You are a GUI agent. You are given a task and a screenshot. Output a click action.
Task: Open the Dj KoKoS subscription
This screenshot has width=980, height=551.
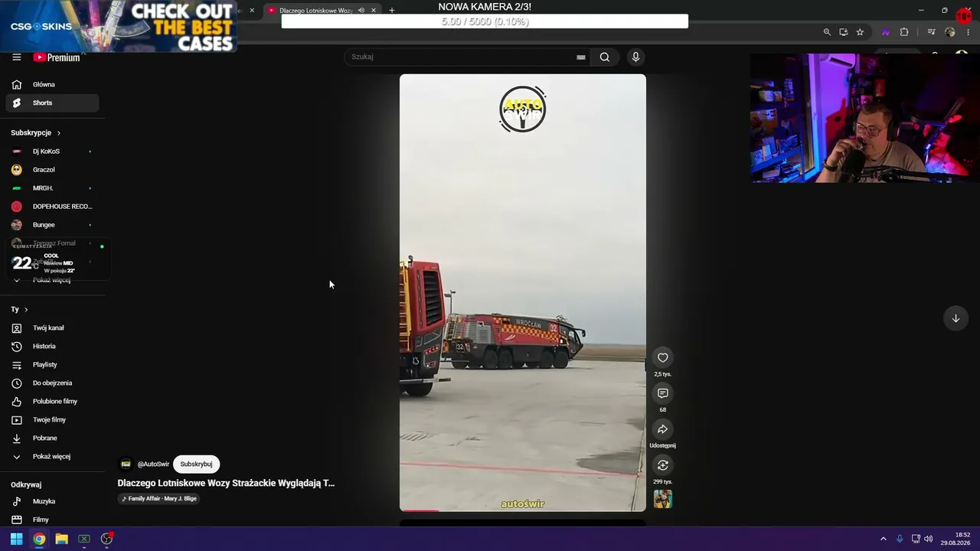tap(52, 152)
